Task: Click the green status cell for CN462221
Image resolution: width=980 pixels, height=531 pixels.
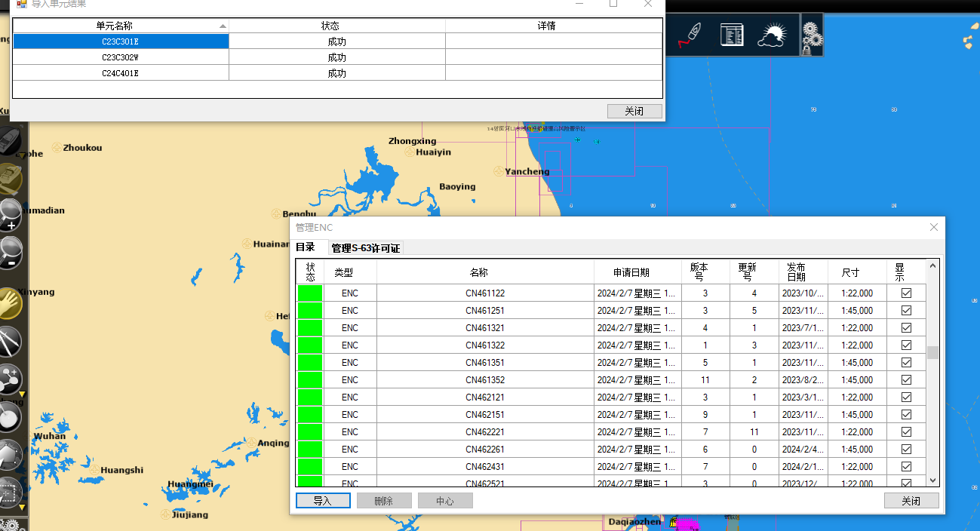Action: (310, 431)
